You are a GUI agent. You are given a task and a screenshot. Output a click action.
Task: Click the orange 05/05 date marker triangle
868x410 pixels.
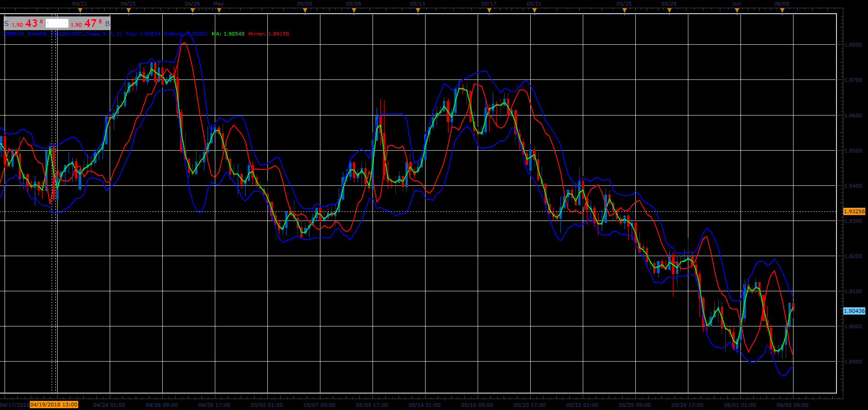pos(305,10)
